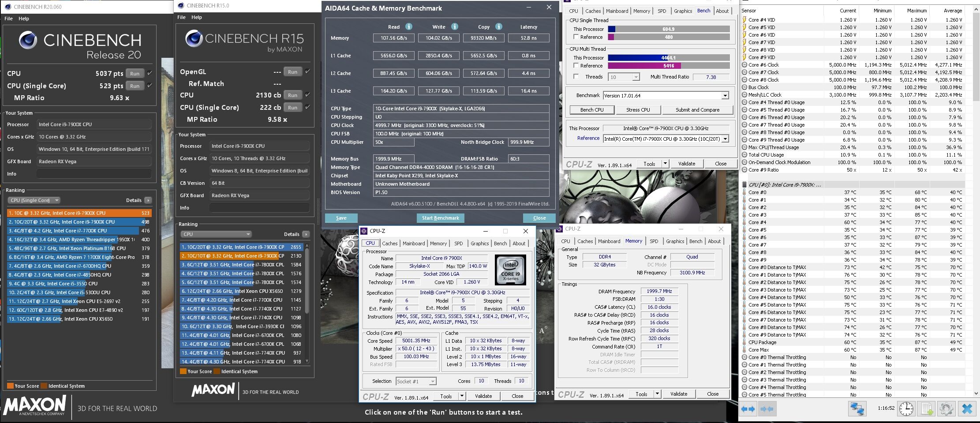Click the Info text field in Cinebench R20
This screenshot has height=423, width=980.
(94, 174)
